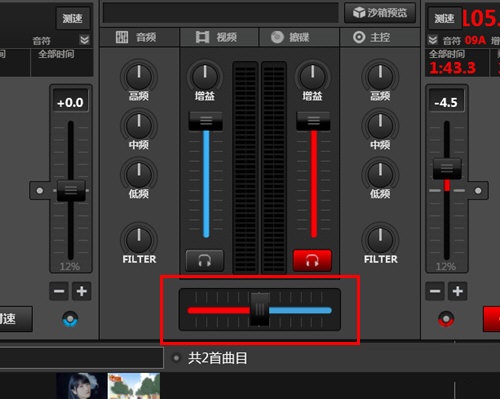500x399 pixels.
Task: Click the left deck pitch fader handle
Action: coord(71,191)
